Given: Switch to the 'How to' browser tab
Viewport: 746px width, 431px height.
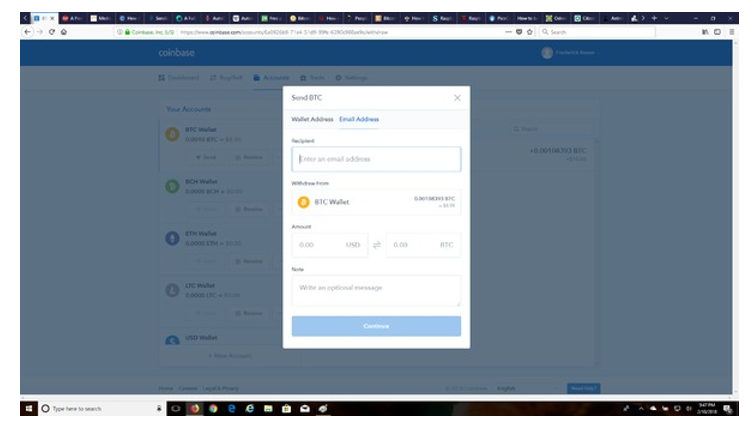Looking at the screenshot, I should click(x=527, y=18).
